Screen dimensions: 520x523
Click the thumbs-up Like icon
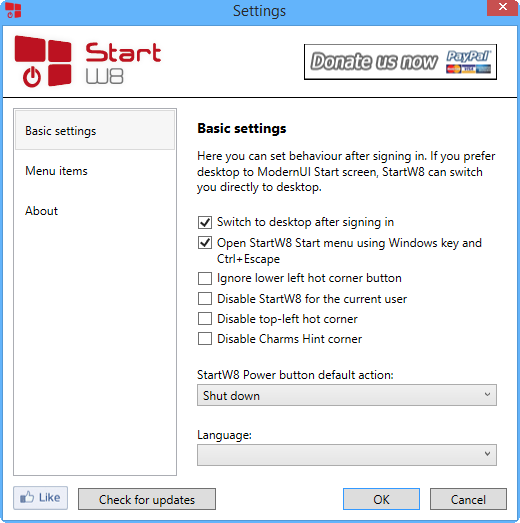[x=27, y=497]
